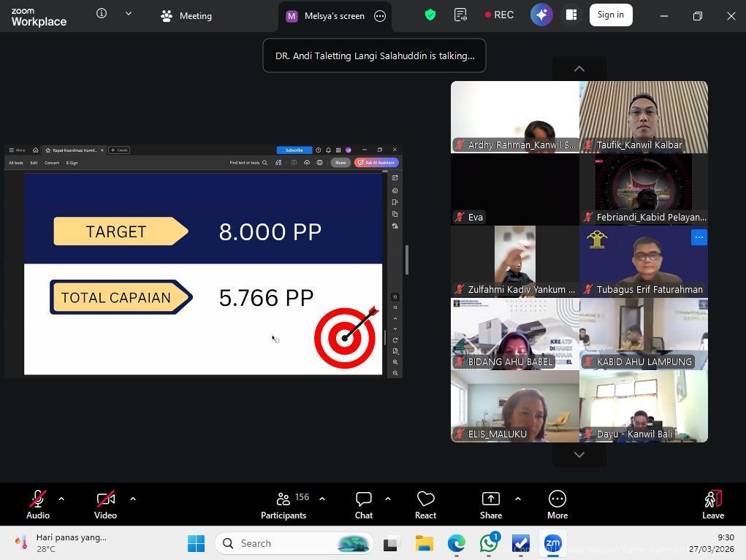Click the Sign in button
Viewport: 746px width, 560px height.
610,15
